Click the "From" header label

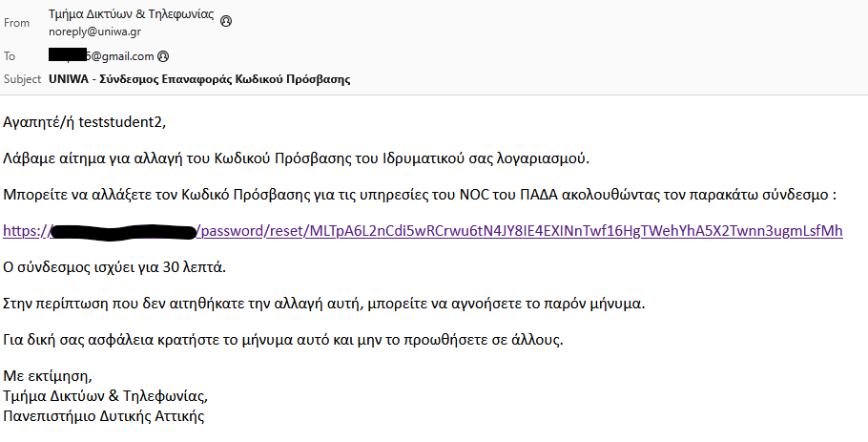click(x=16, y=22)
